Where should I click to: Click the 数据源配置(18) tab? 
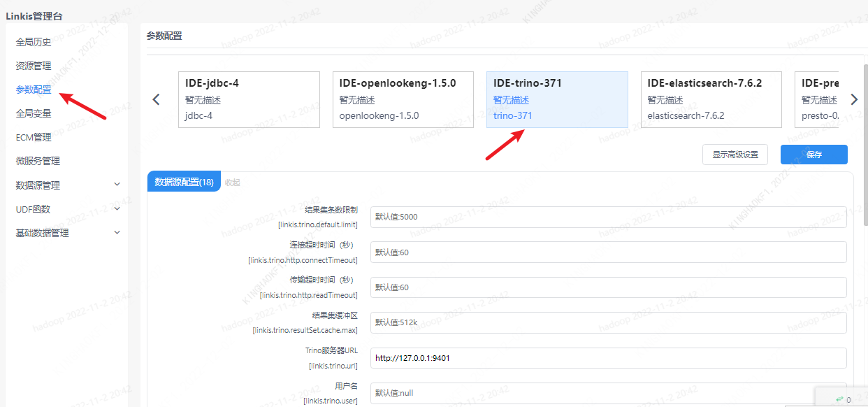click(x=184, y=182)
